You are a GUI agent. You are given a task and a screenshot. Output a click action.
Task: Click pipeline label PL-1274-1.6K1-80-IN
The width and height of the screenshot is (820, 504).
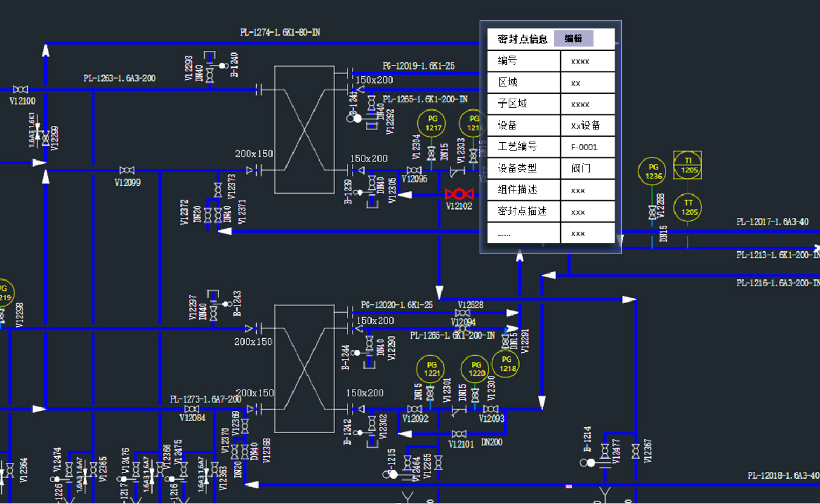[x=280, y=32]
